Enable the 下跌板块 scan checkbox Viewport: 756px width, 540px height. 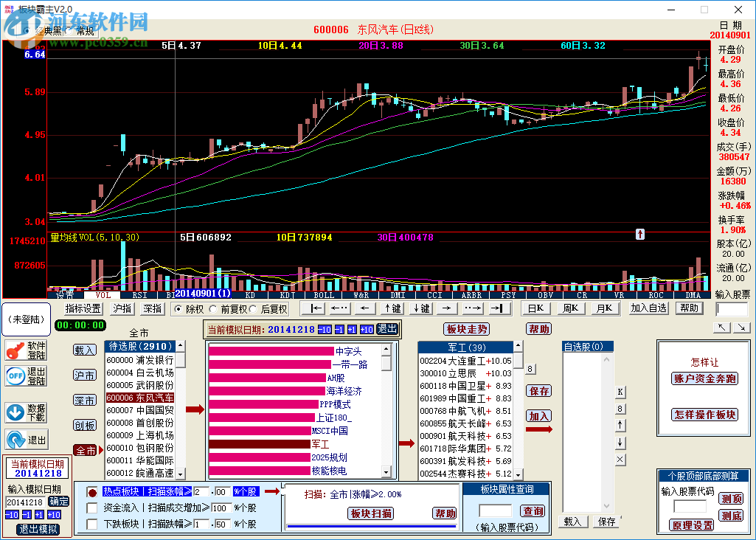pyautogui.click(x=92, y=524)
